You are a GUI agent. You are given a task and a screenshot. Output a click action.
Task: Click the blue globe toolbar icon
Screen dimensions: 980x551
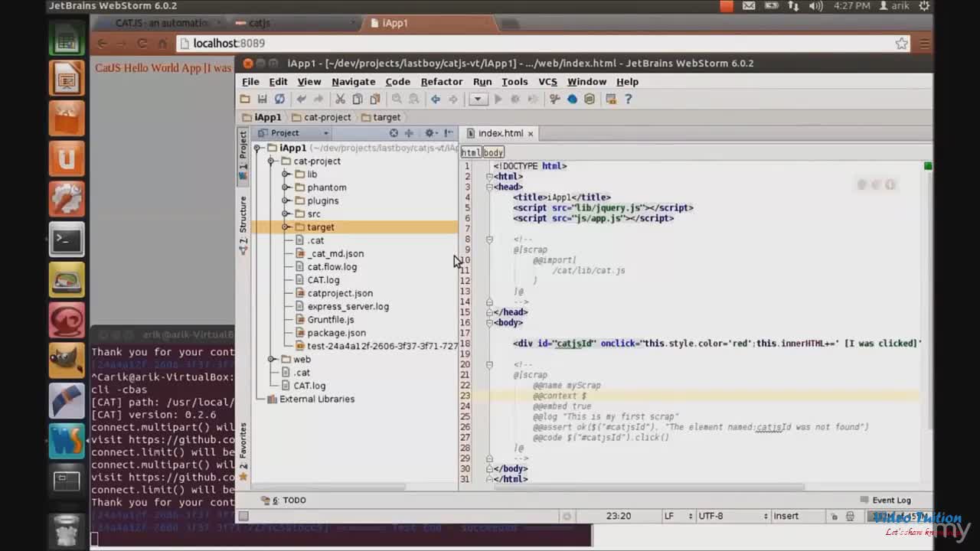click(572, 99)
